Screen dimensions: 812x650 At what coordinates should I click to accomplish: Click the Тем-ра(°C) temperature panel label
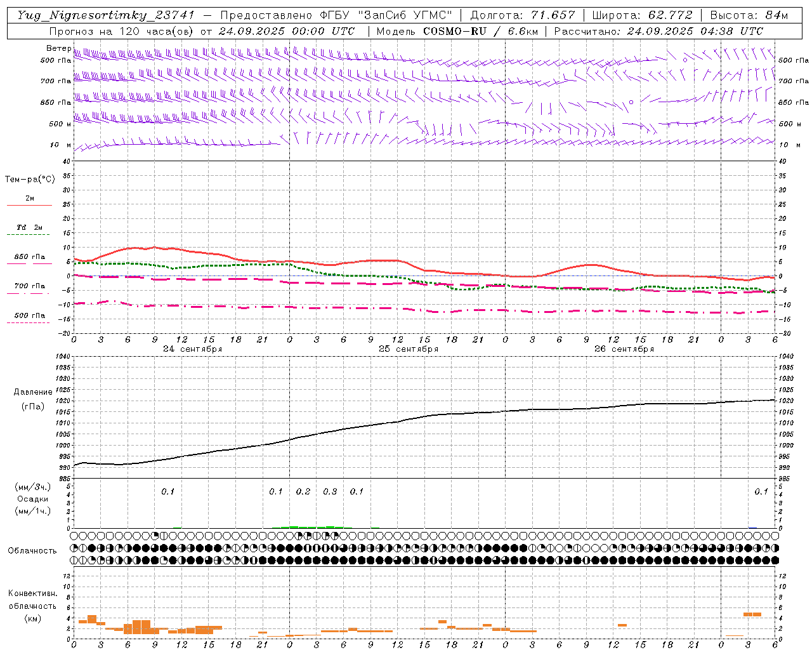(x=30, y=180)
